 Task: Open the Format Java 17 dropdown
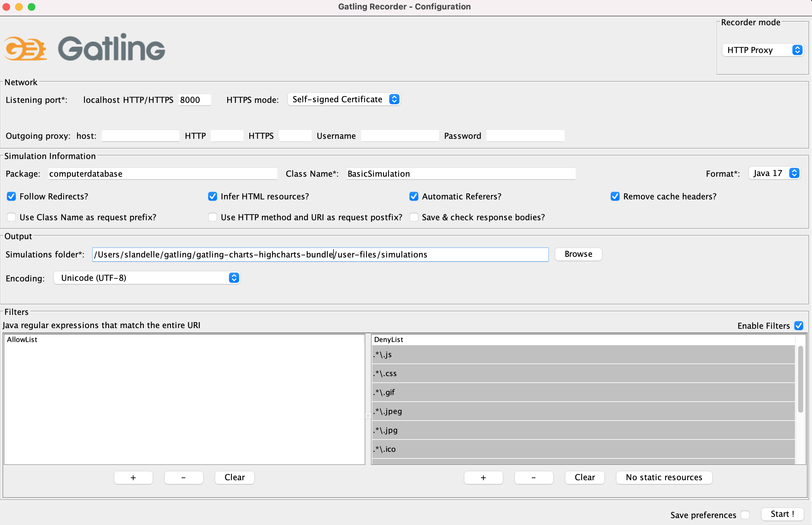pyautogui.click(x=774, y=173)
